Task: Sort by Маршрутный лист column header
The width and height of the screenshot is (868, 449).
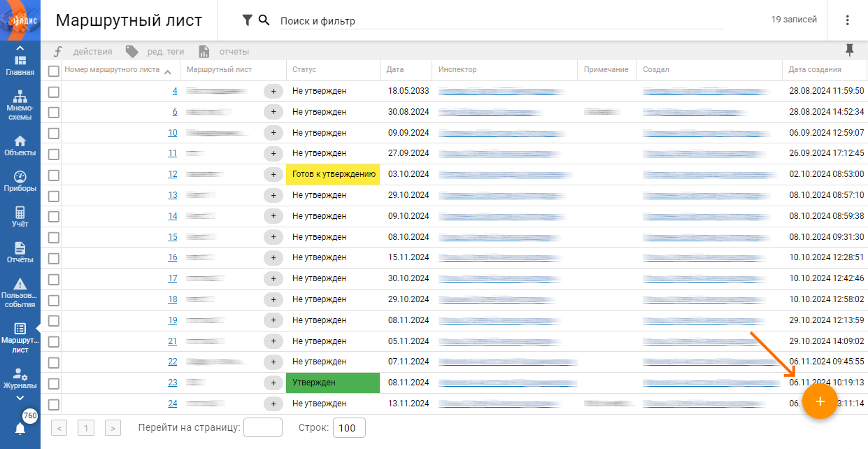Action: pyautogui.click(x=219, y=70)
